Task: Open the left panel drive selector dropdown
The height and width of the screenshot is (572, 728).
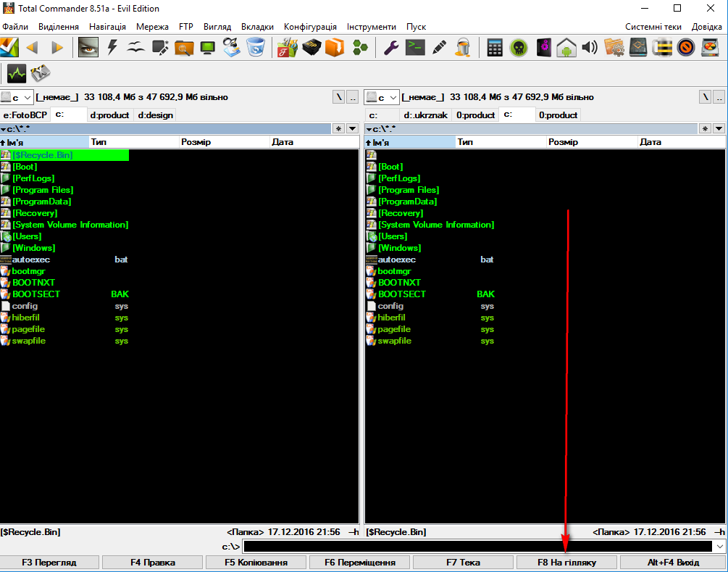Action: pos(17,97)
